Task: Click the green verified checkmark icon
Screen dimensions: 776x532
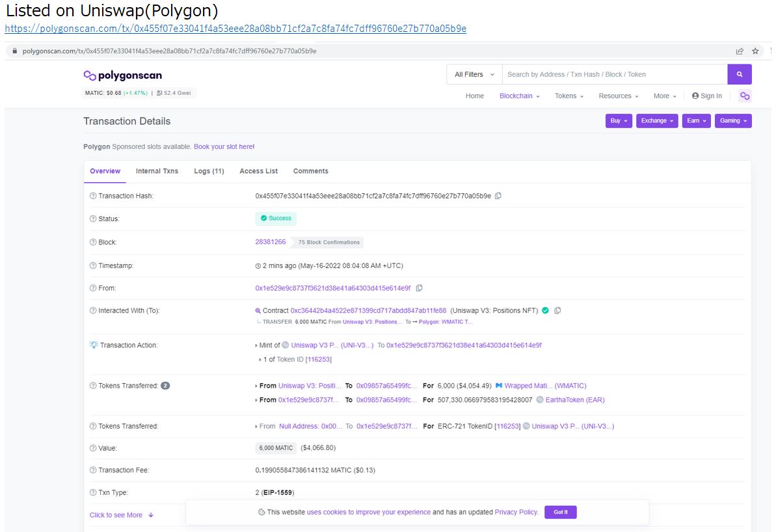Action: (x=545, y=310)
